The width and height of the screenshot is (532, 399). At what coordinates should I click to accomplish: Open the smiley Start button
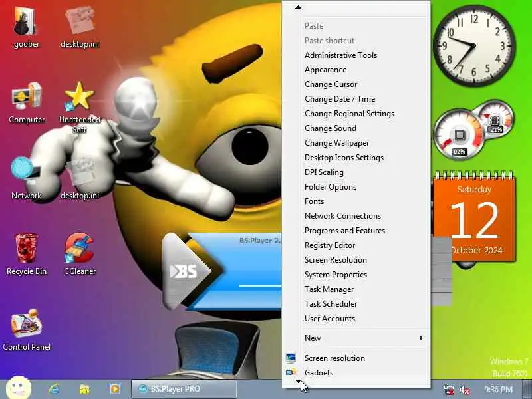pos(19,388)
